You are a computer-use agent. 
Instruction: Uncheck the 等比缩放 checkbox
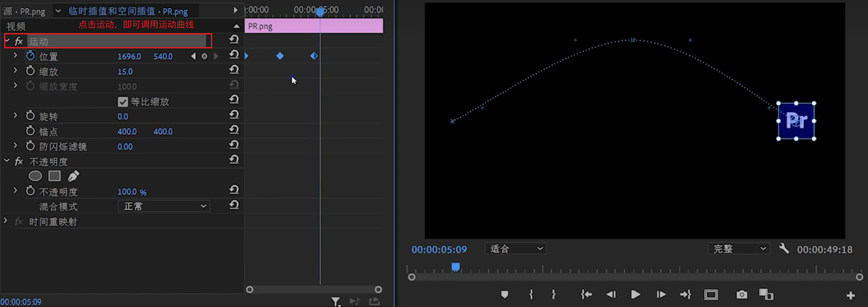pos(123,102)
